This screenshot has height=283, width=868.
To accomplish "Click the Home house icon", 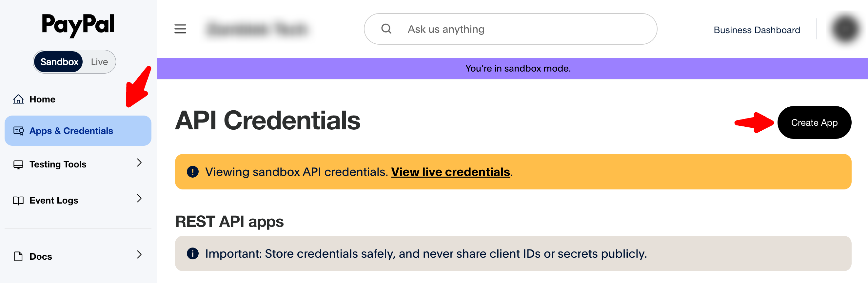I will click(x=18, y=99).
